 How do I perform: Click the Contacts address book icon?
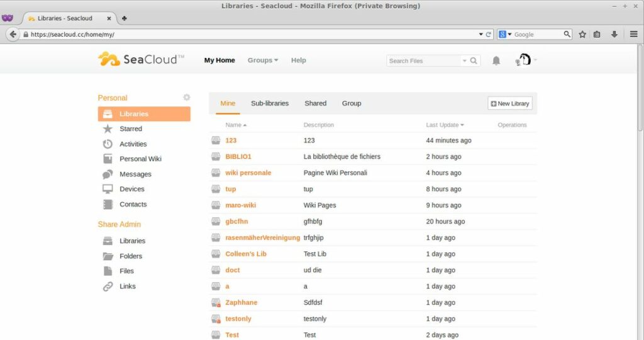[x=108, y=205]
